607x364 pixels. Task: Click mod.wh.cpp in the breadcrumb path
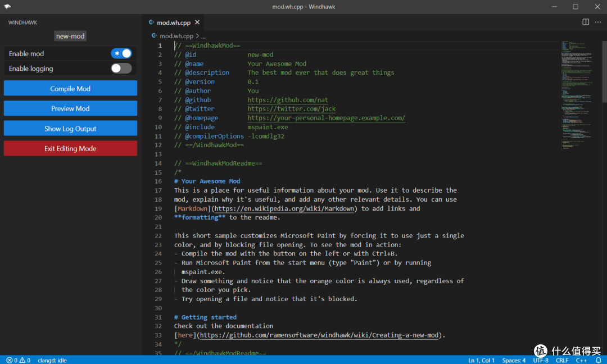(x=176, y=36)
